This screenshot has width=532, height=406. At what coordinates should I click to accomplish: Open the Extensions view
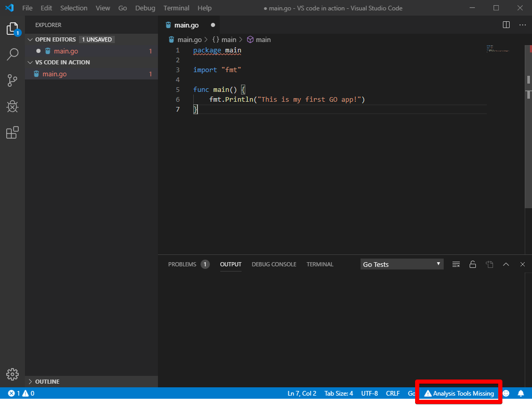point(12,133)
